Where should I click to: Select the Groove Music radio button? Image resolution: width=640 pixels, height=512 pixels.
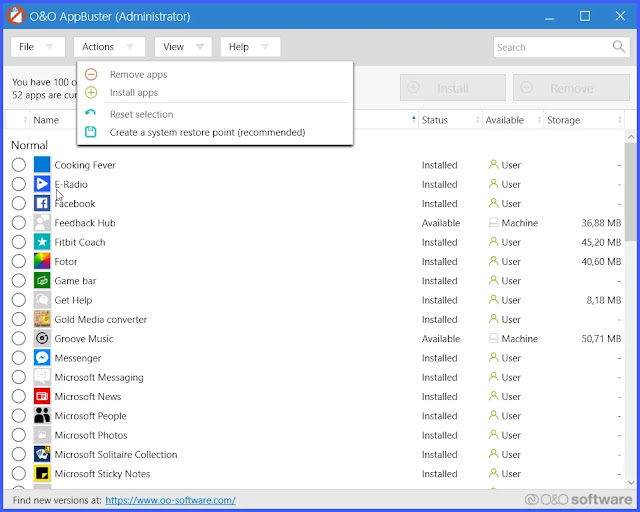(18, 338)
